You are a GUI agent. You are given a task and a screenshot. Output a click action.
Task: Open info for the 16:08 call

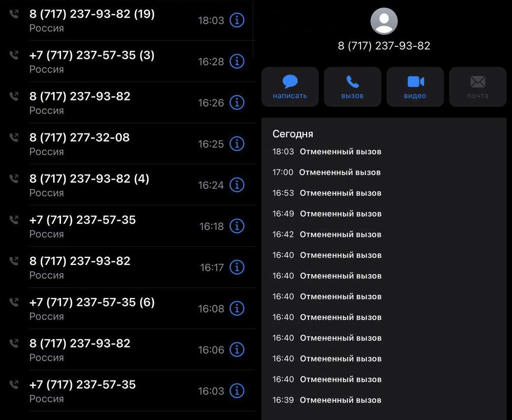point(237,308)
